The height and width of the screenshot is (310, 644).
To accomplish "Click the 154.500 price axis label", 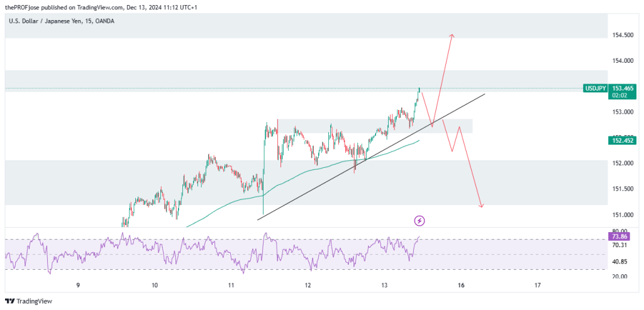I will pyautogui.click(x=623, y=35).
